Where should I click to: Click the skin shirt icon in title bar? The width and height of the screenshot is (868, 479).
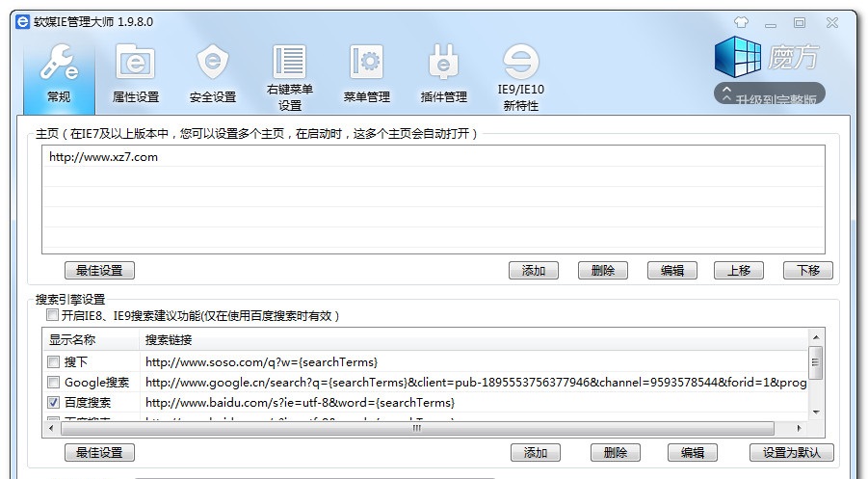(x=741, y=23)
